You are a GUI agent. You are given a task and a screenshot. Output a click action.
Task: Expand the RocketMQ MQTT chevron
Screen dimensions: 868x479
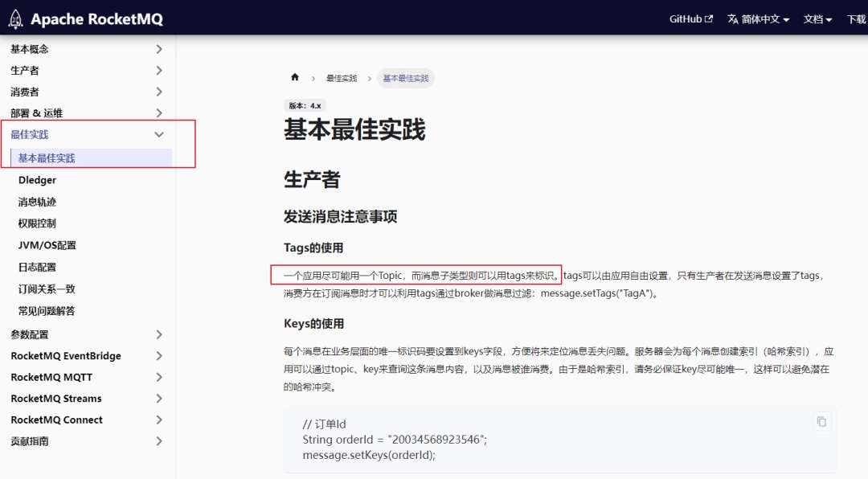pos(159,377)
